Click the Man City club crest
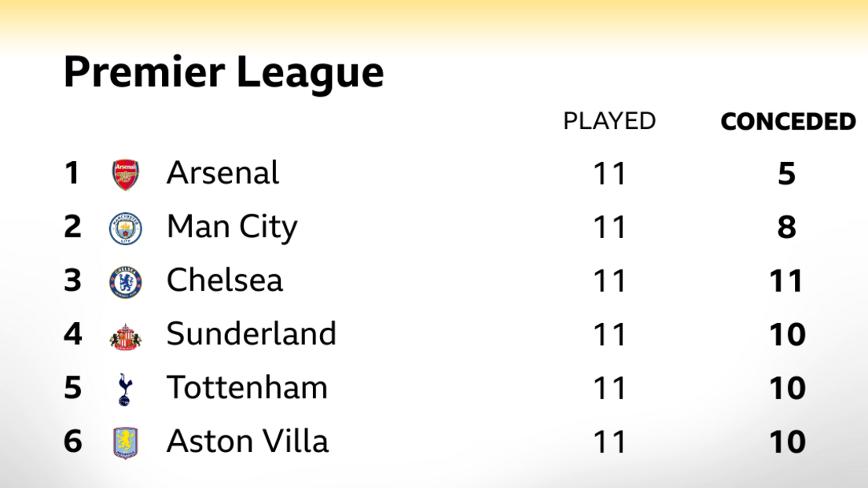Image resolution: width=868 pixels, height=488 pixels. 126,228
